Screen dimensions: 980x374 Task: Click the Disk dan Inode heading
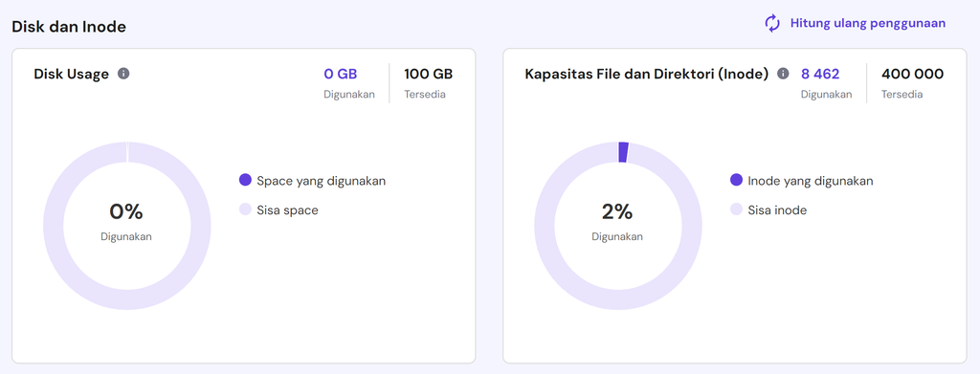69,26
